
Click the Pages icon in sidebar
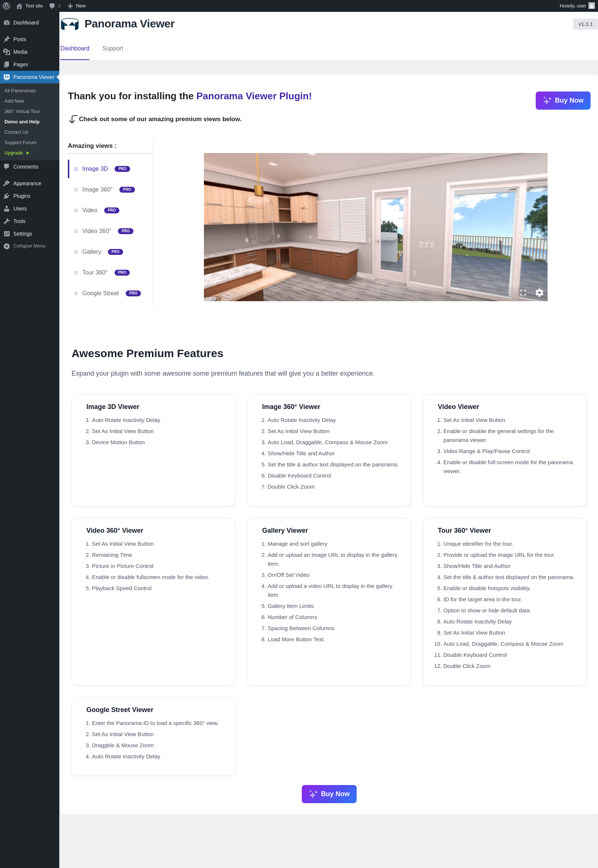[7, 64]
